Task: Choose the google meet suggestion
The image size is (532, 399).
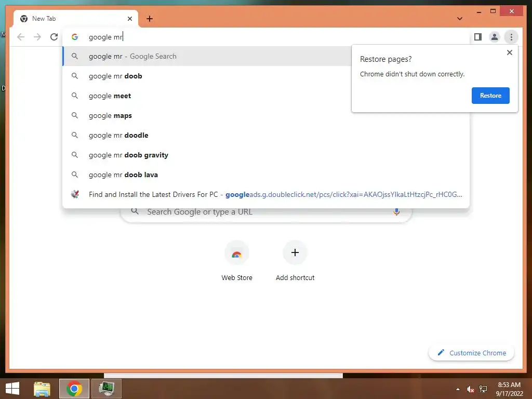Action: (x=207, y=96)
